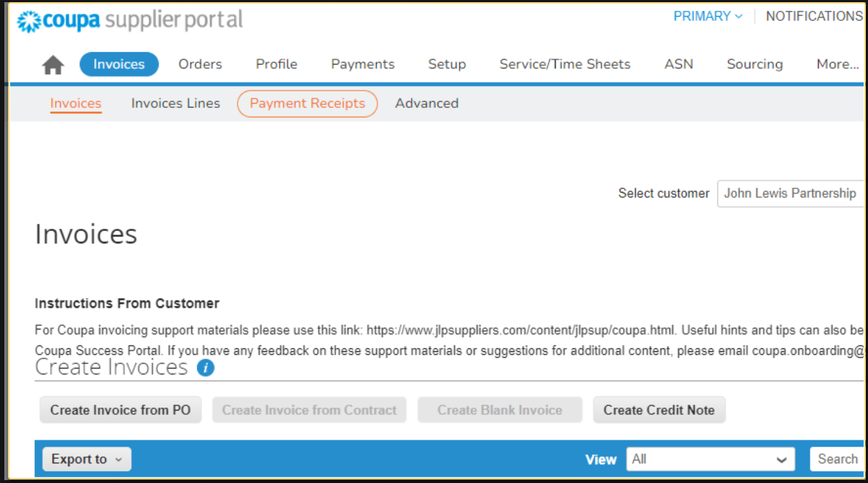Image resolution: width=868 pixels, height=483 pixels.
Task: Open the Select customer dropdown
Action: [x=790, y=193]
